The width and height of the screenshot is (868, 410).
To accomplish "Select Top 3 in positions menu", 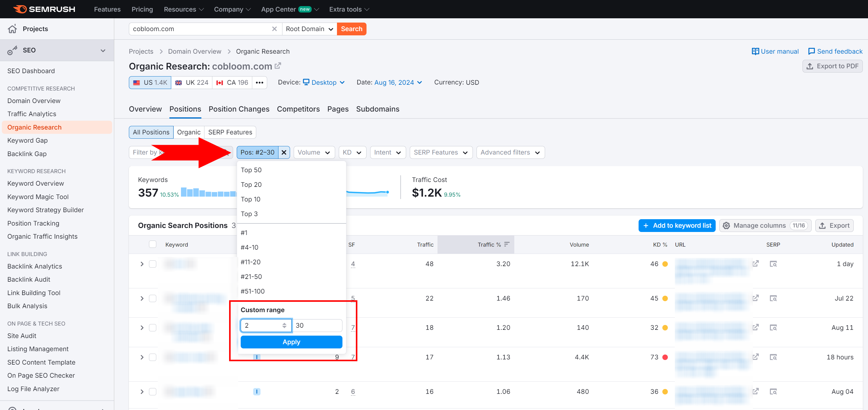I will pyautogui.click(x=292, y=214).
